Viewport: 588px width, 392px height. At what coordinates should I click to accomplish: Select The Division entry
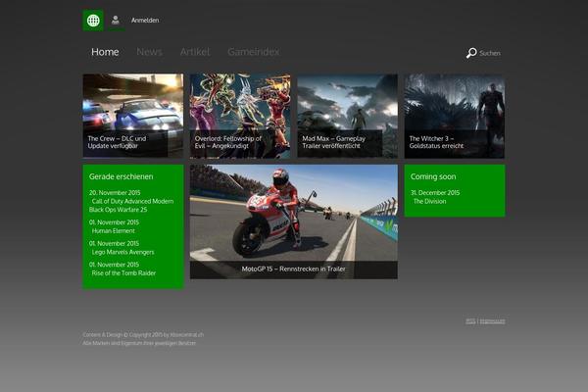430,202
